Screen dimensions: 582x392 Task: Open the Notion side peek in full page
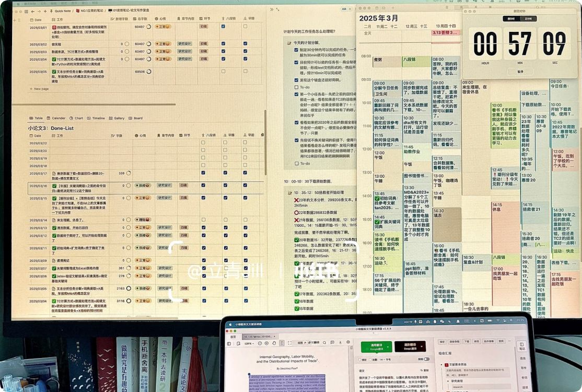click(x=277, y=9)
